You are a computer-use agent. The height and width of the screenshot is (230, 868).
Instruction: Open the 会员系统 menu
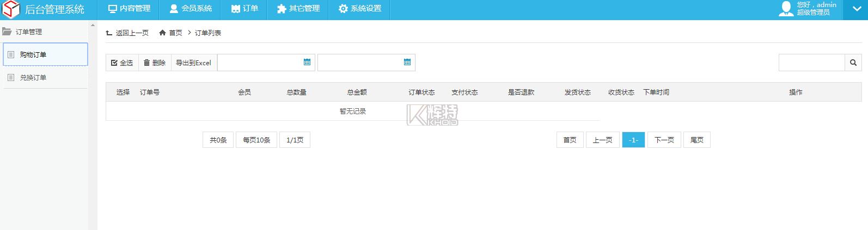[191, 9]
